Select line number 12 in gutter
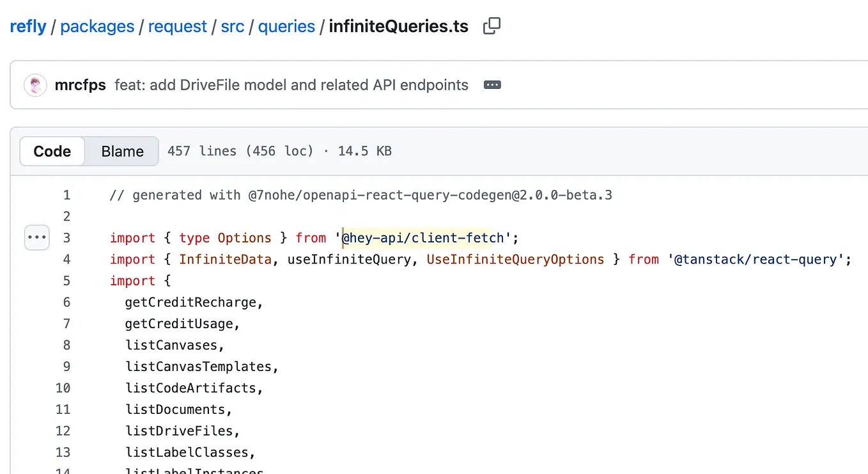This screenshot has width=868, height=474. 63,431
